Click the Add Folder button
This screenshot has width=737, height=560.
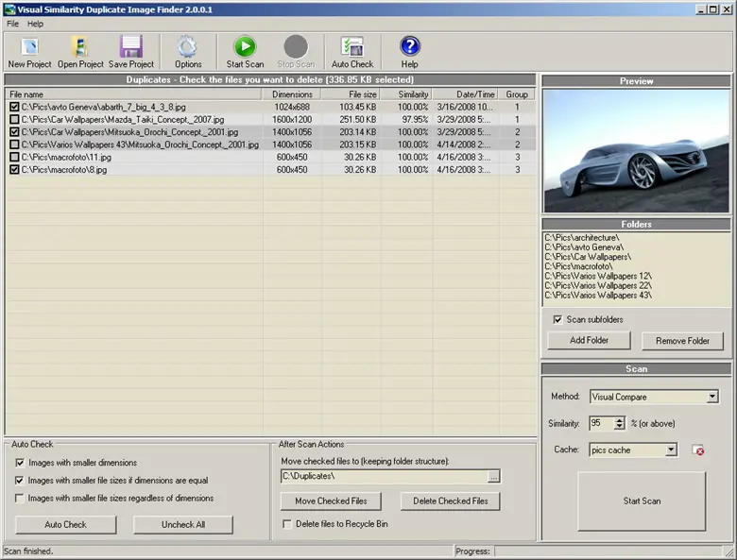(x=589, y=340)
